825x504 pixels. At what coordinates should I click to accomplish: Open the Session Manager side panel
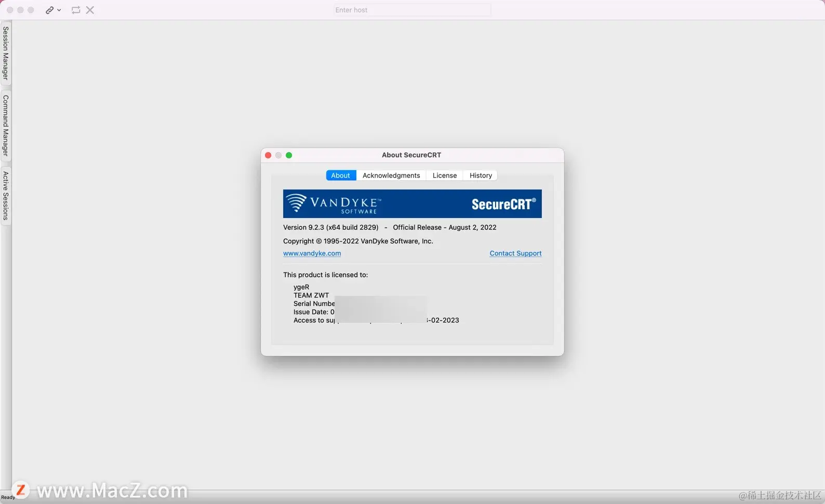[x=6, y=53]
